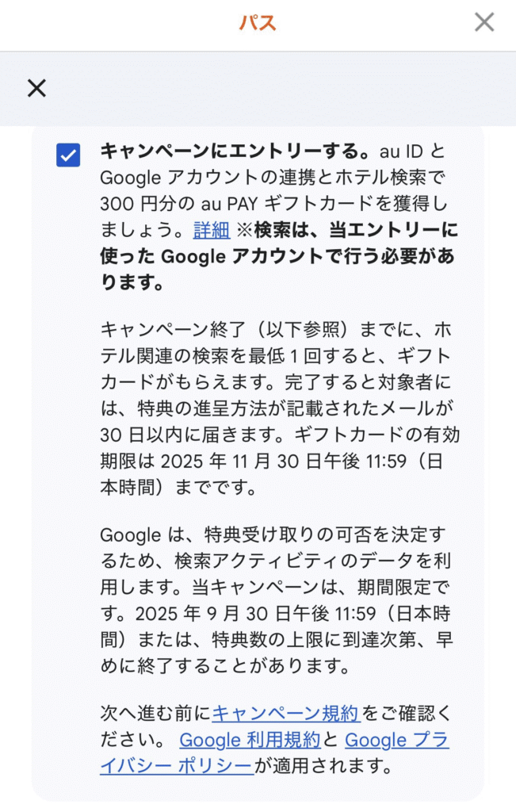Screen dimensions: 516x812
Task: Open the キャンペーン規約 link
Action: (285, 713)
